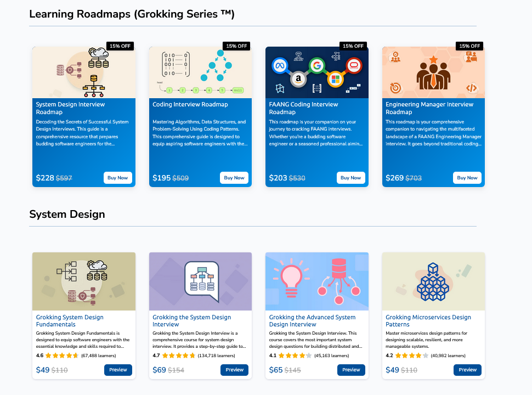Click the $65 price on Advanced System Design
This screenshot has height=395, width=532.
click(276, 370)
